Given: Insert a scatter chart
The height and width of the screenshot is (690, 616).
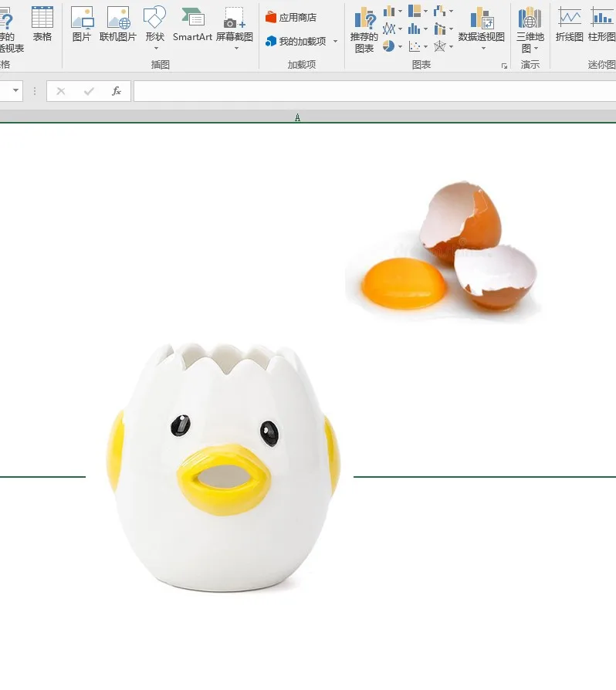Looking at the screenshot, I should click(418, 46).
